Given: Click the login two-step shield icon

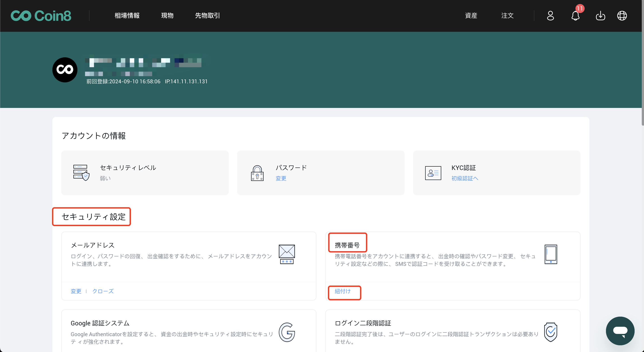Looking at the screenshot, I should tap(550, 332).
